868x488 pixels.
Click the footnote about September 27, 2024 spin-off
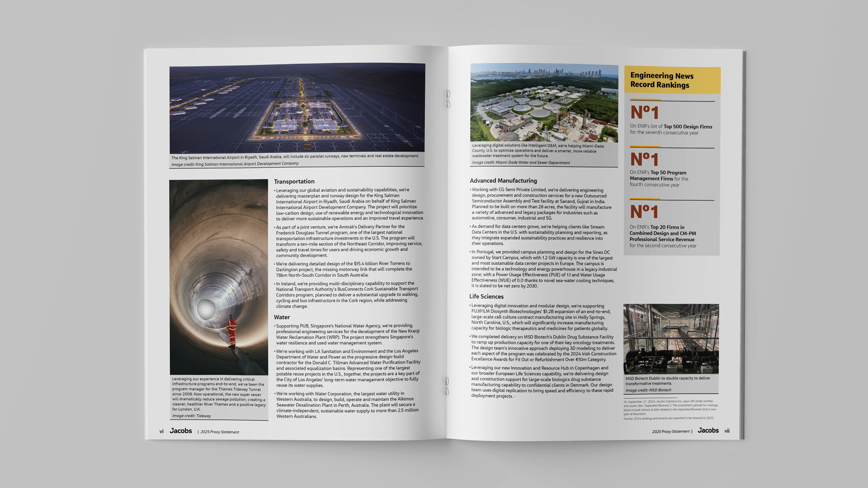click(x=670, y=407)
